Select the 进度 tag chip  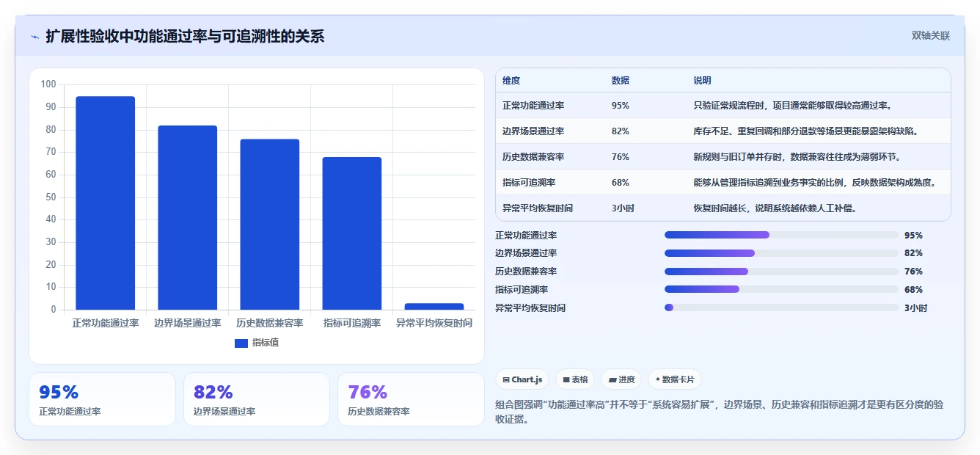click(x=621, y=379)
